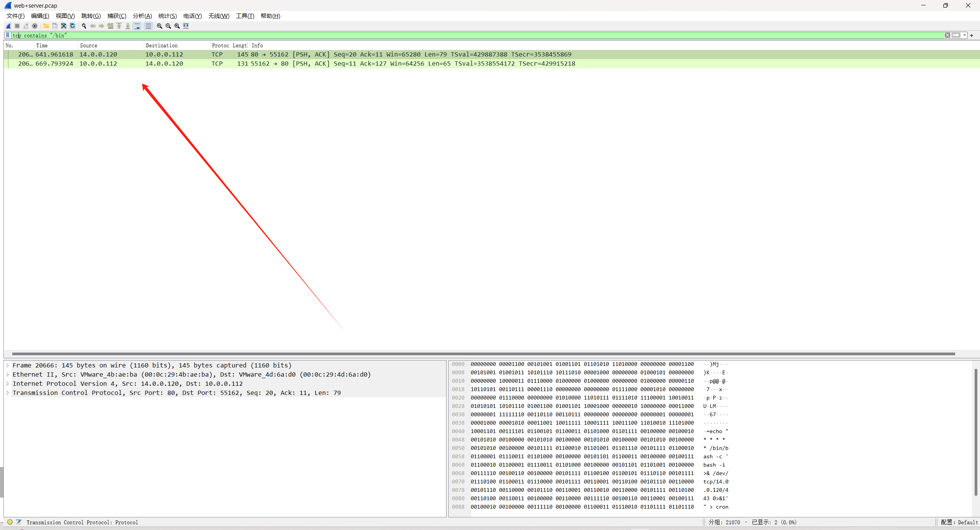Clear the display filter with X button
This screenshot has height=530, width=980.
click(948, 35)
